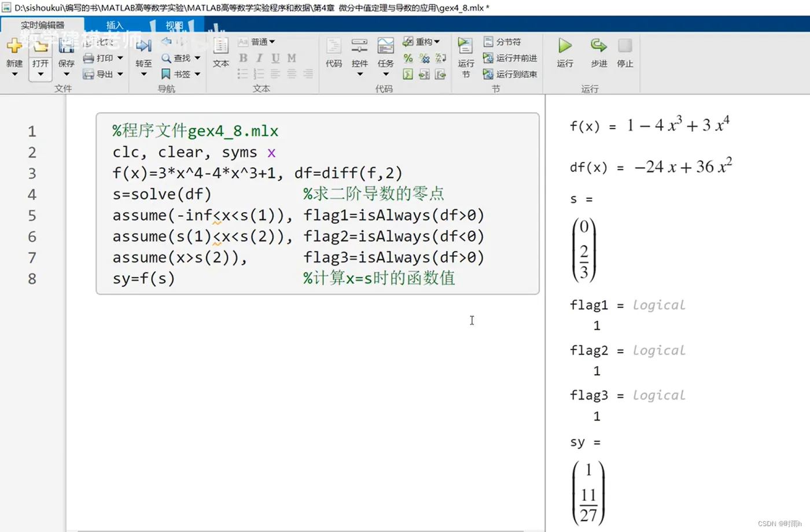Expand the Find (查找) dropdown arrow

(197, 58)
